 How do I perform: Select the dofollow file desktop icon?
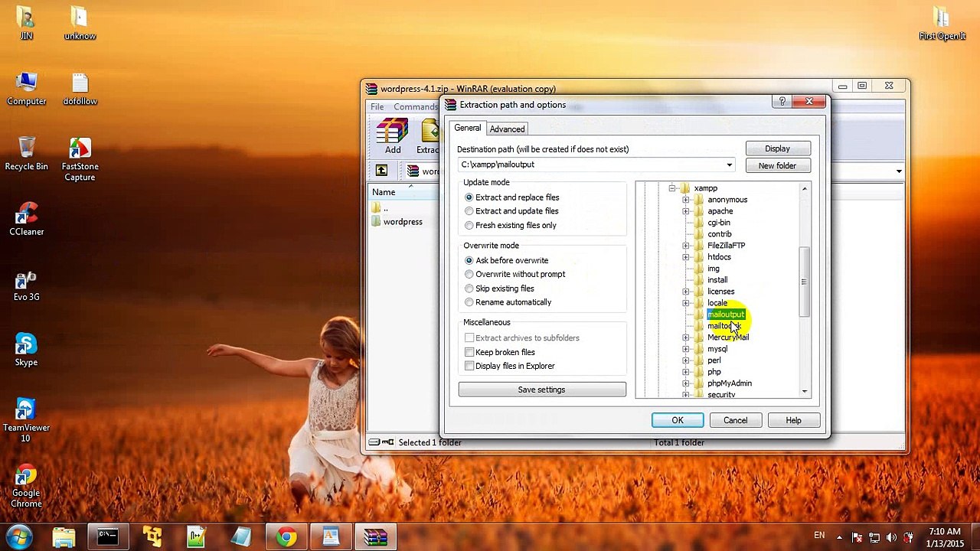coord(80,89)
